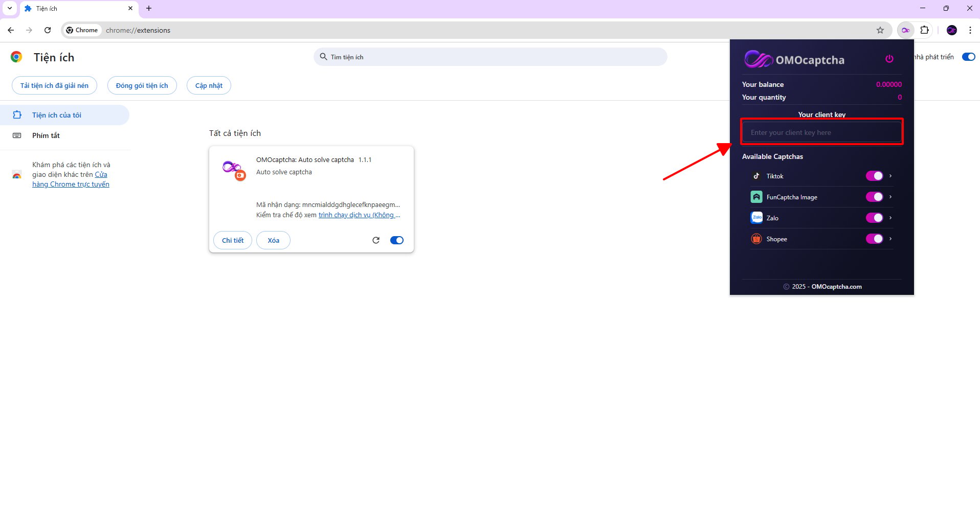Screen dimensions: 980x507
Task: Switch to the Tiện ích browser tab
Action: pos(79,9)
